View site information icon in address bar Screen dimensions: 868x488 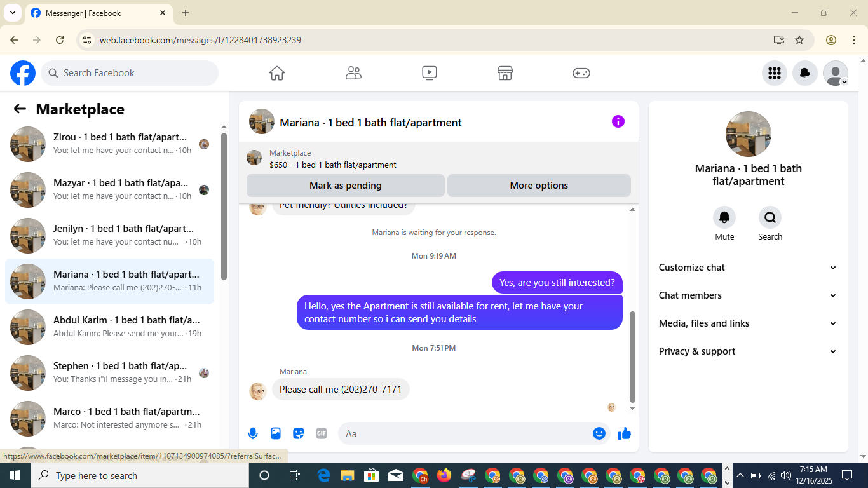[x=88, y=40]
